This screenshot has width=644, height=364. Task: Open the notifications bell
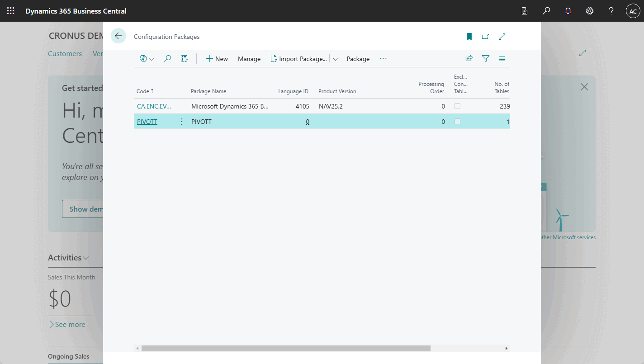(568, 11)
